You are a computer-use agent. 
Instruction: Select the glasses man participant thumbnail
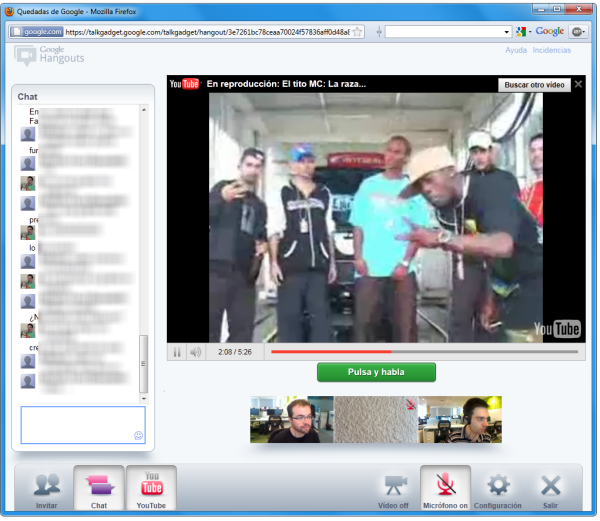tap(292, 420)
